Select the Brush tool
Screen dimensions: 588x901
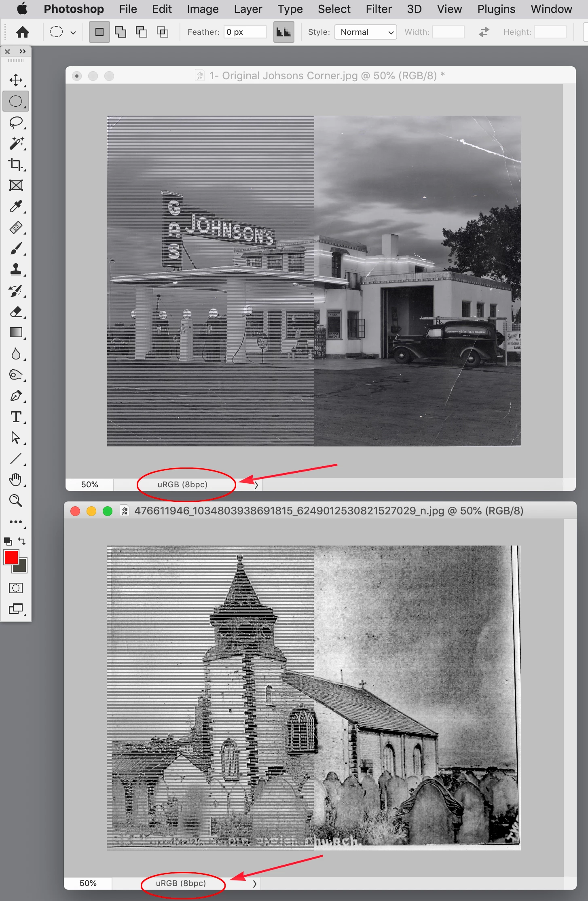16,248
